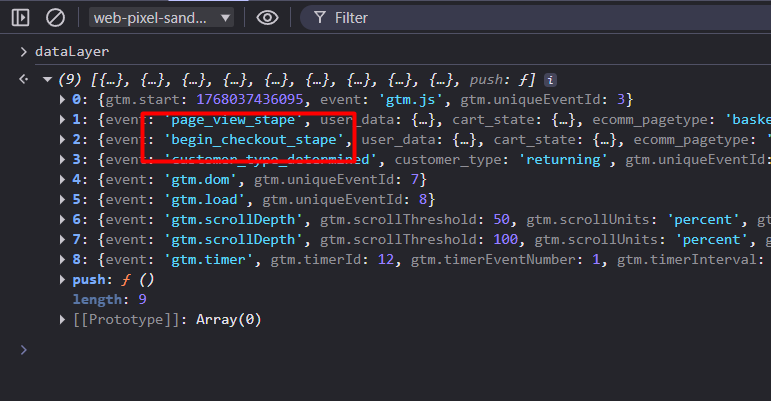
Task: Collapse the (9) dataLayer array output
Action: (46, 79)
